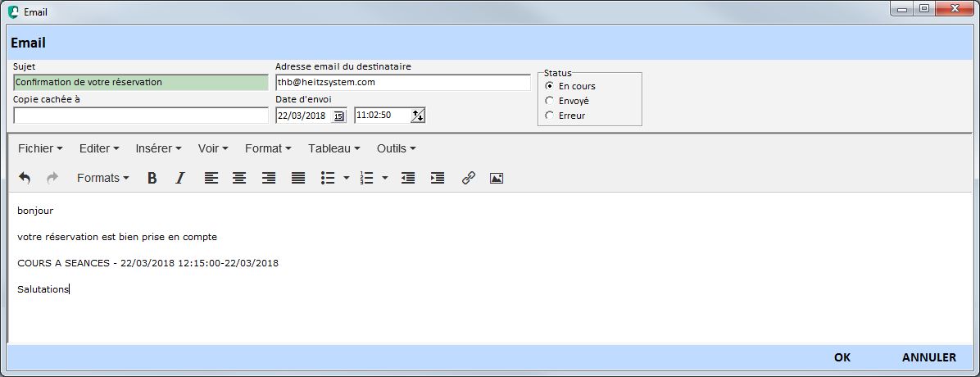
Task: Open the Fichier menu
Action: coord(40,148)
